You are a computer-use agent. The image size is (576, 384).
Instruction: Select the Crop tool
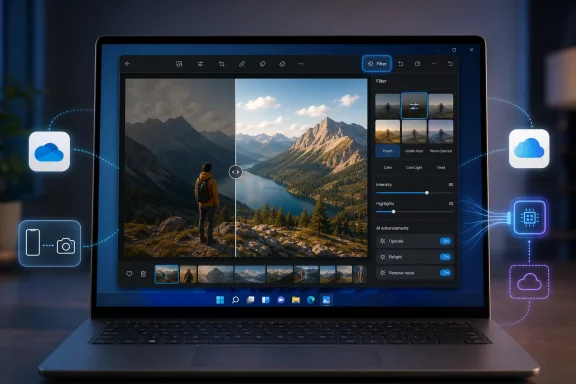click(x=222, y=64)
